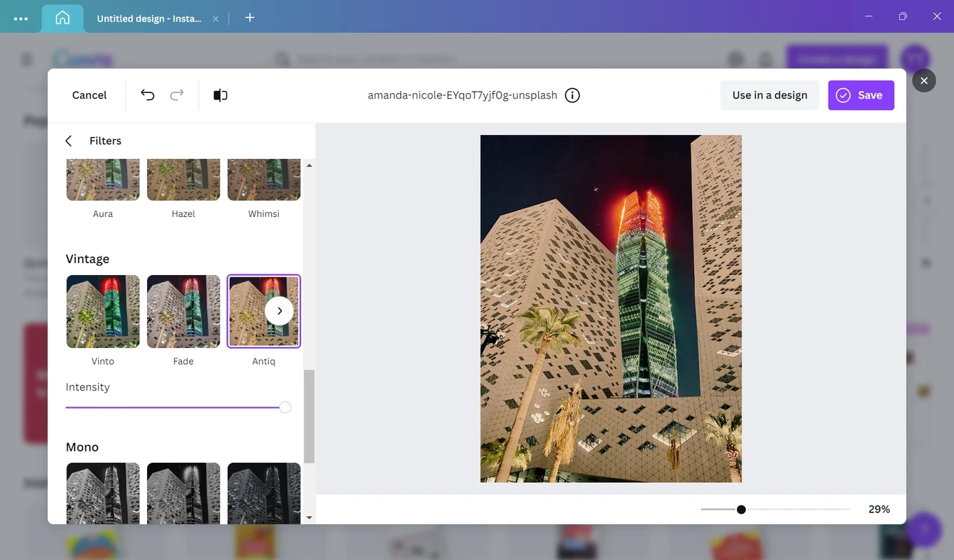Viewport: 954px width, 560px height.
Task: Toggle the compare before/after icon
Action: (221, 95)
